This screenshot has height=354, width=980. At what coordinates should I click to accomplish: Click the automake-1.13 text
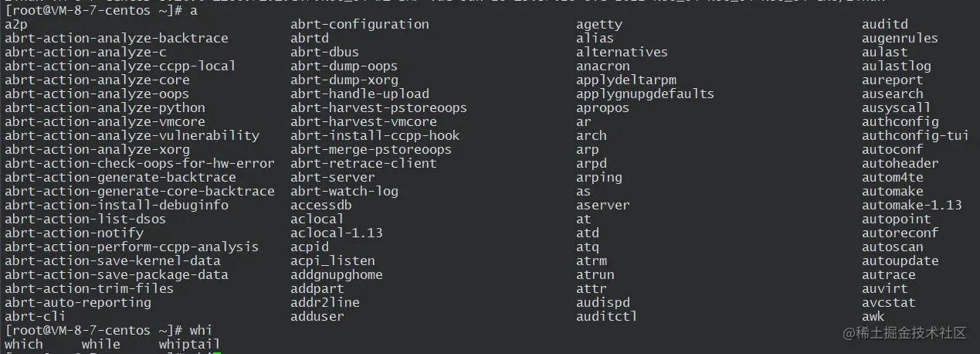[x=912, y=205]
